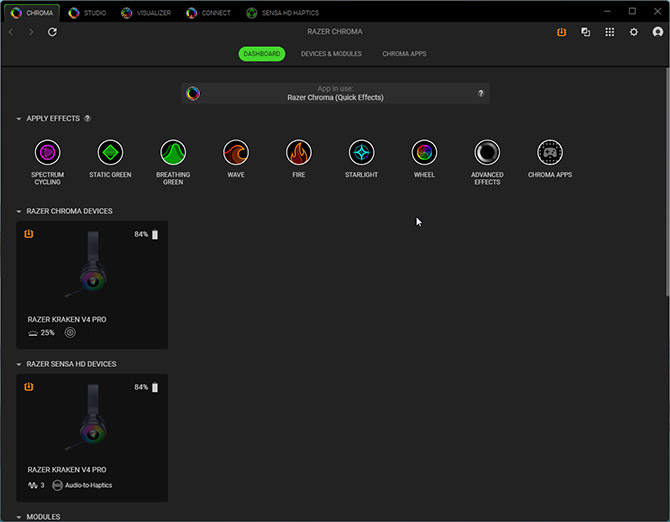Screen dimensions: 670x522
Task: Click the brightness 25% indicator on Kraken card
Action: tap(41, 333)
